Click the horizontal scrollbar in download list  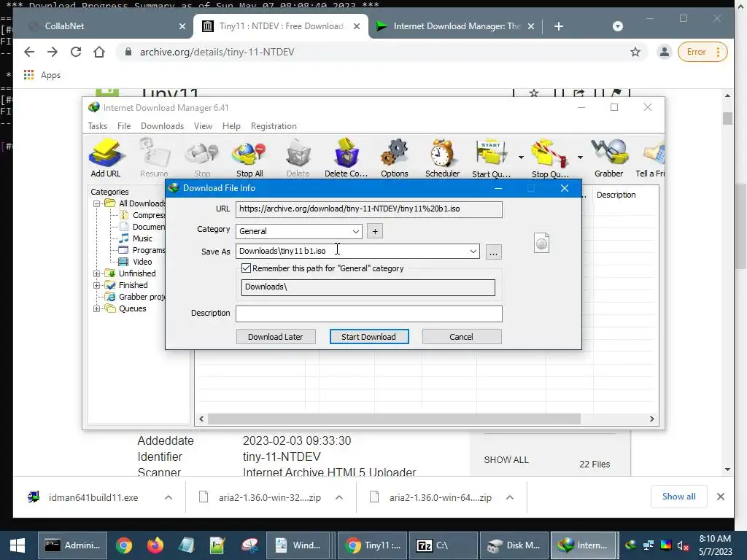(x=394, y=419)
